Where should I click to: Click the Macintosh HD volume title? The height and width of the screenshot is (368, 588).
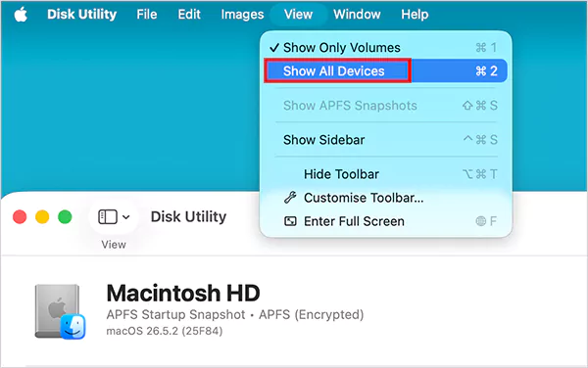tap(183, 293)
